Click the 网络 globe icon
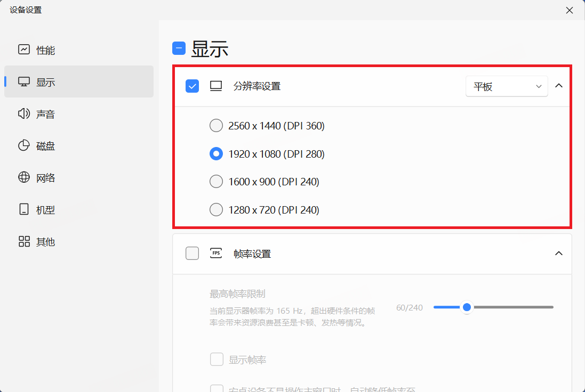585x392 pixels. tap(24, 178)
